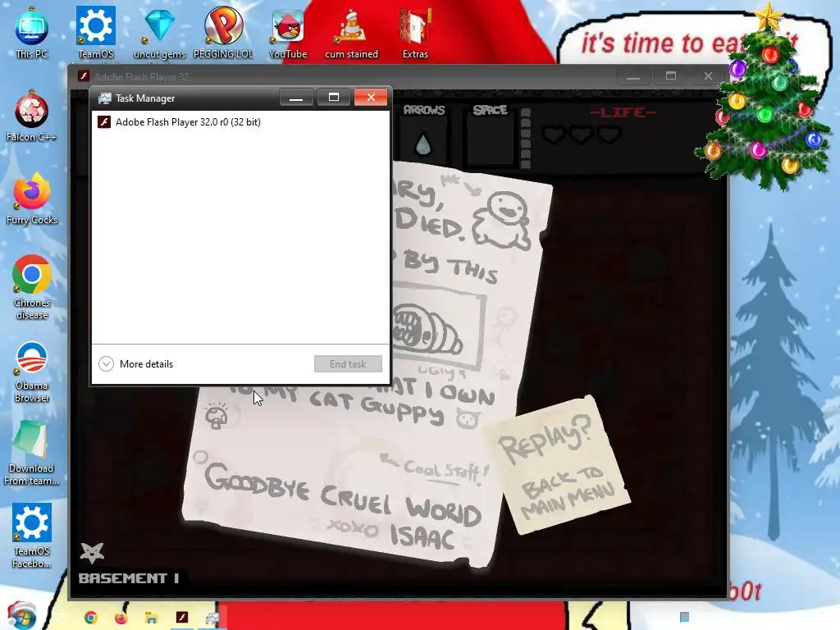Screen dimensions: 840x630
Task: Minimize the Adobe Flash Player window
Action: pos(633,76)
